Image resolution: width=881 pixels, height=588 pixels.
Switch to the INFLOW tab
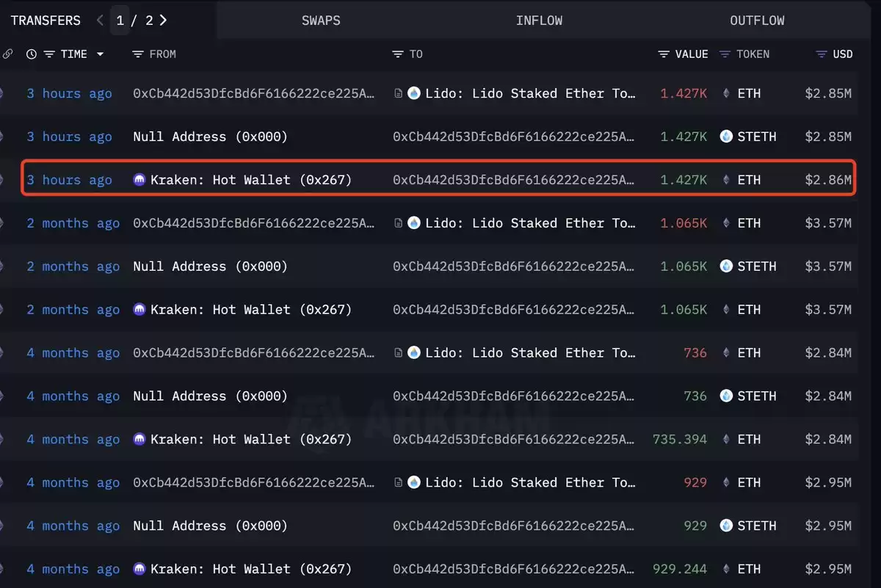539,21
